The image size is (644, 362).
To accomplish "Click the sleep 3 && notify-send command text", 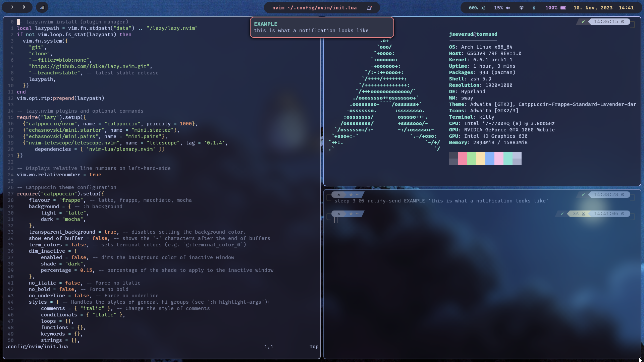I will (x=441, y=201).
